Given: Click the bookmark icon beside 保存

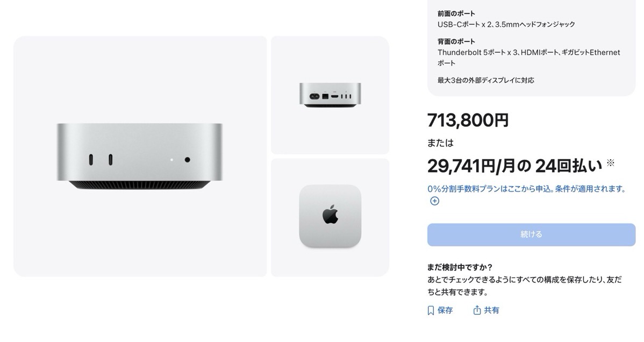Looking at the screenshot, I should click(x=431, y=310).
